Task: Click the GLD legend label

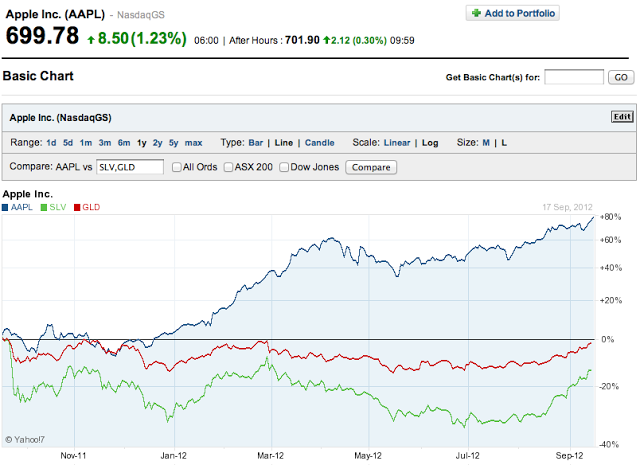Action: [x=91, y=207]
